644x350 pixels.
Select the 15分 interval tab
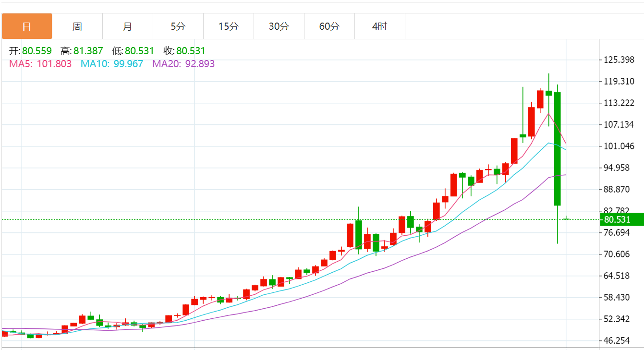click(x=228, y=26)
